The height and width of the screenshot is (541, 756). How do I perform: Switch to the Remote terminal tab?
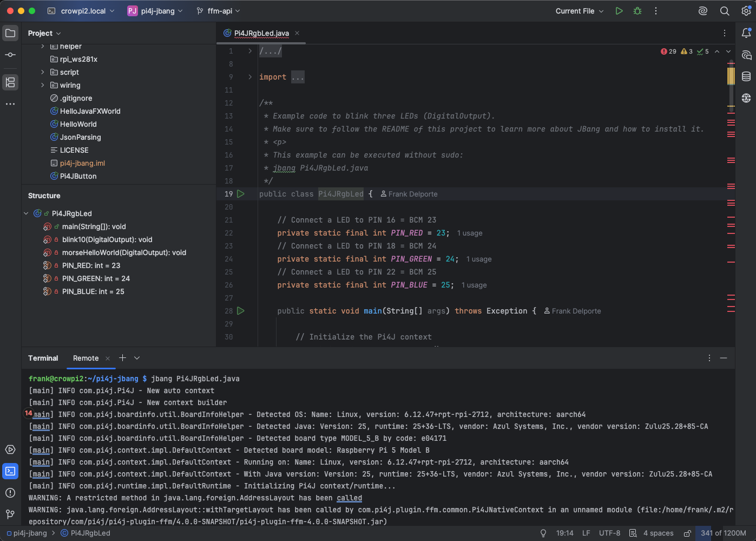pos(86,358)
